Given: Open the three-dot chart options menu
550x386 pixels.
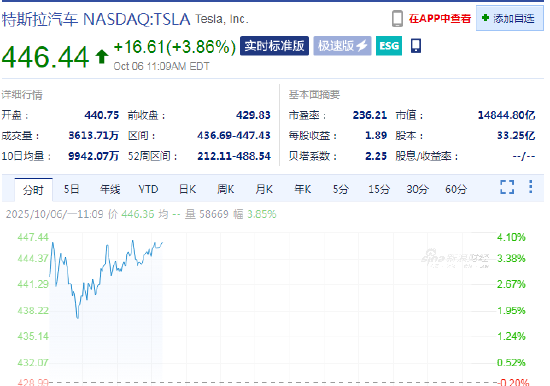Looking at the screenshot, I should 531,187.
